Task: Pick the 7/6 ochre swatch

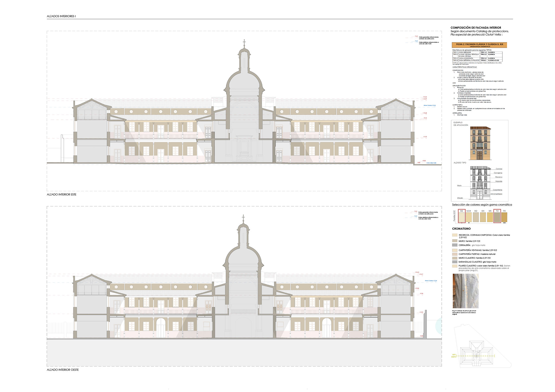Action: click(504, 217)
